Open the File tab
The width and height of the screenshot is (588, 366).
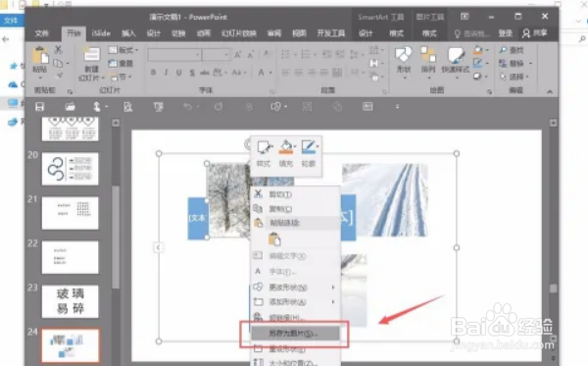(41, 33)
